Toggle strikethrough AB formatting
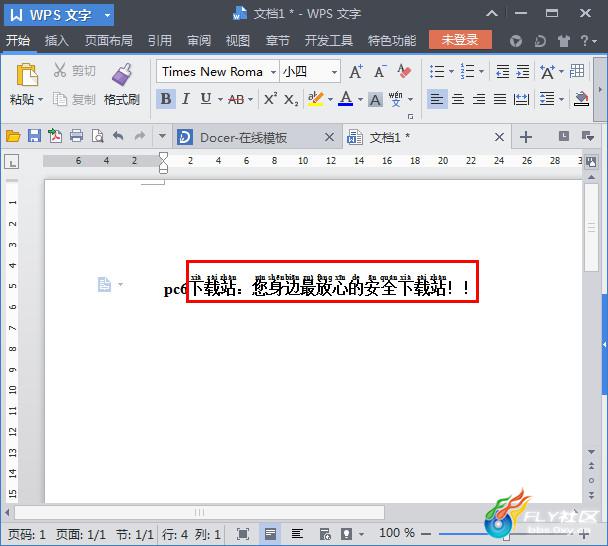Screen dimensions: 608x546 (x=236, y=100)
